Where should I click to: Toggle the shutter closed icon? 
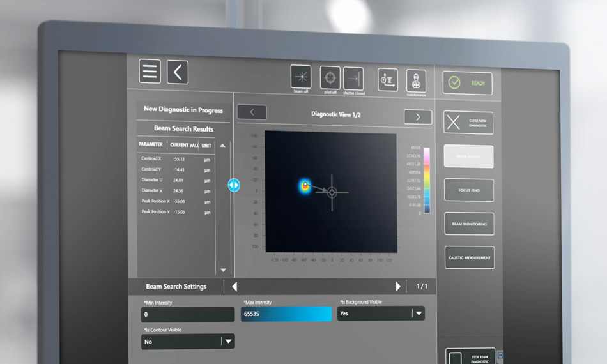[x=353, y=79]
